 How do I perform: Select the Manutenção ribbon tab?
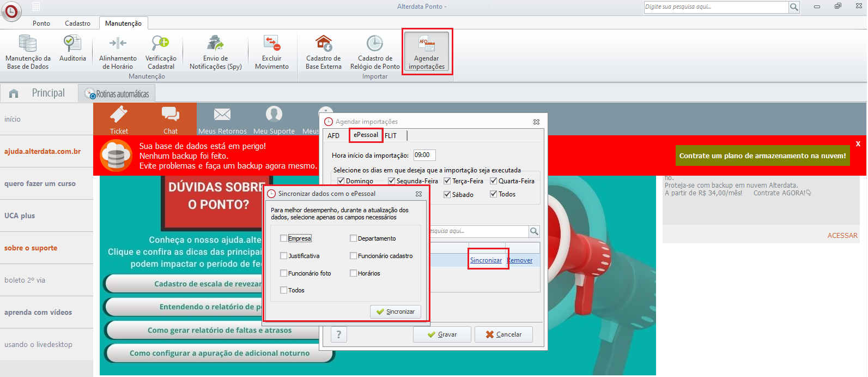(123, 23)
